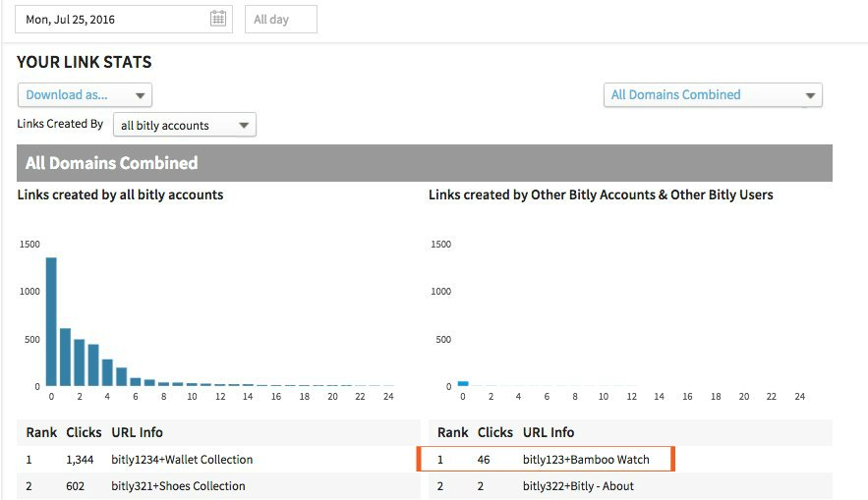Click arrow beside all bitly accounts
The height and width of the screenshot is (500, 868).
coord(244,126)
